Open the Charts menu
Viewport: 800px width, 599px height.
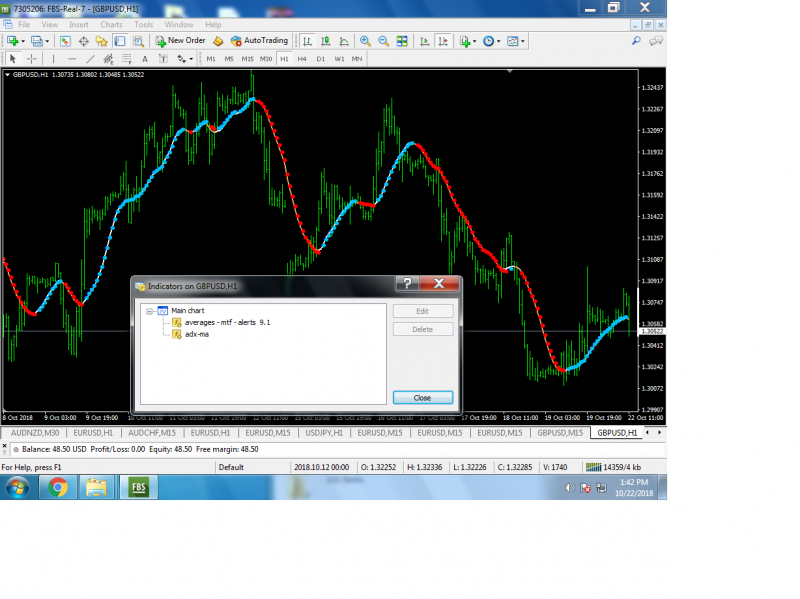click(x=111, y=24)
